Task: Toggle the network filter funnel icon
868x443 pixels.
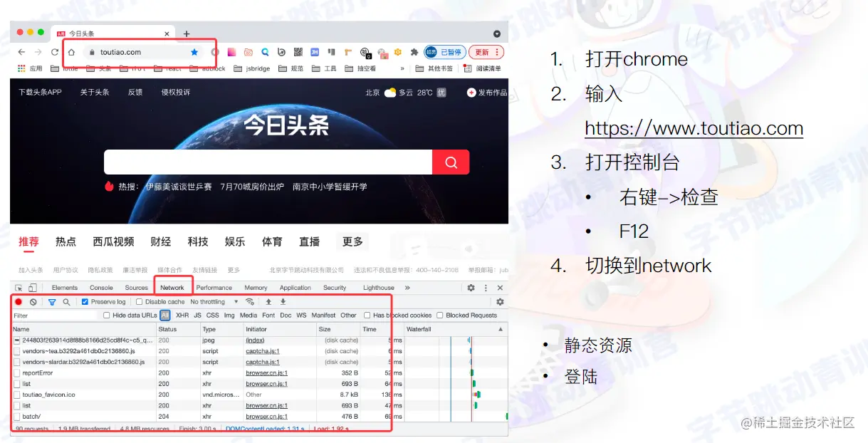Action: click(52, 302)
